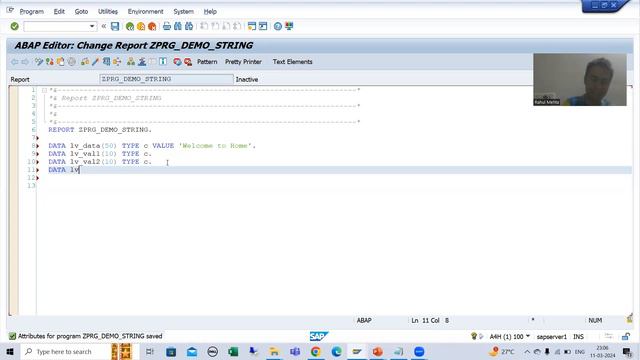Click the Activate wand icon
Screen dimensions: 640x360
point(96,62)
